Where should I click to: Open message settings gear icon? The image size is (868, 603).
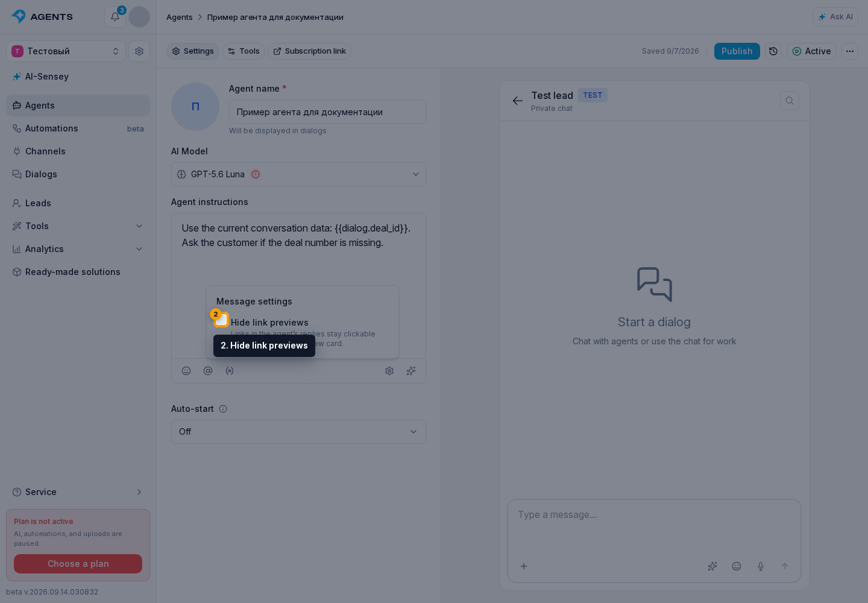(389, 371)
